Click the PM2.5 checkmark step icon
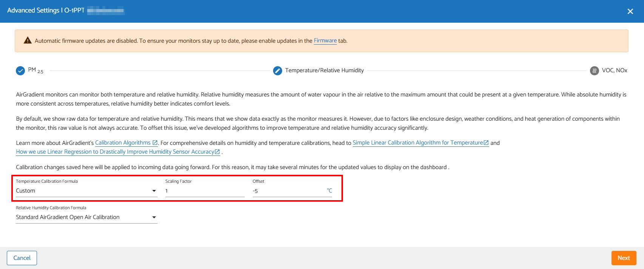Viewport: 644px width, 269px height. click(x=20, y=71)
